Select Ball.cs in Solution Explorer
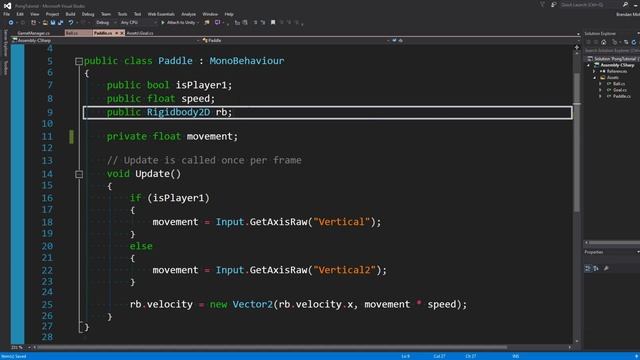This screenshot has width=640, height=360. 619,84
